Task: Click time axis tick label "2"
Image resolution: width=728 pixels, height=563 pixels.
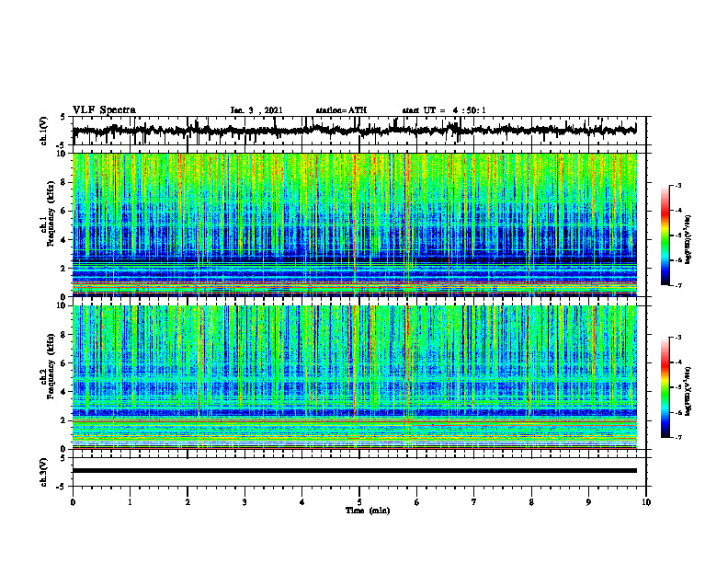Action: point(188,502)
